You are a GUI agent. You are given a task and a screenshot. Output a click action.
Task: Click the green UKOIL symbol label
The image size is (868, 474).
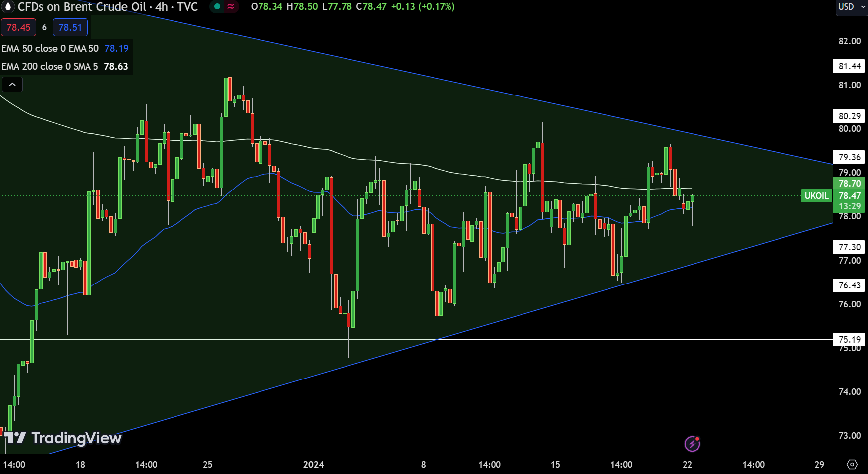click(x=817, y=196)
